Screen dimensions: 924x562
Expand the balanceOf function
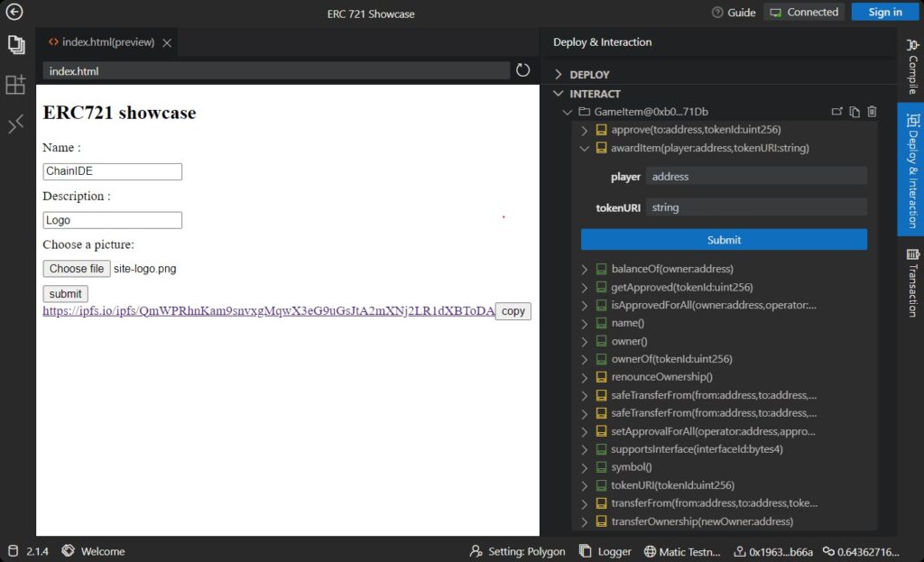(586, 269)
